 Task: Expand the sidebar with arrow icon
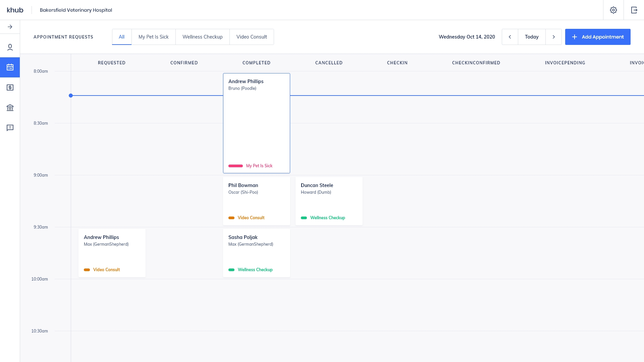click(x=10, y=27)
